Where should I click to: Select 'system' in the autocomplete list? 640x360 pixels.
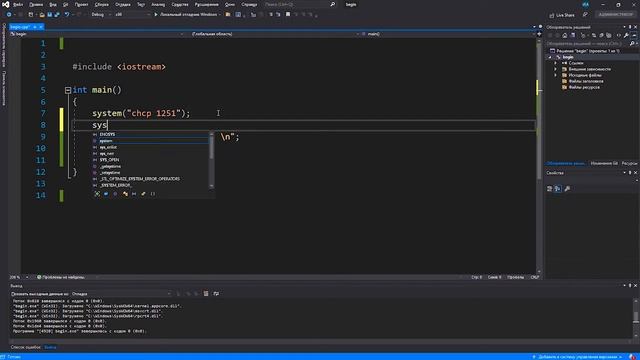click(x=151, y=141)
